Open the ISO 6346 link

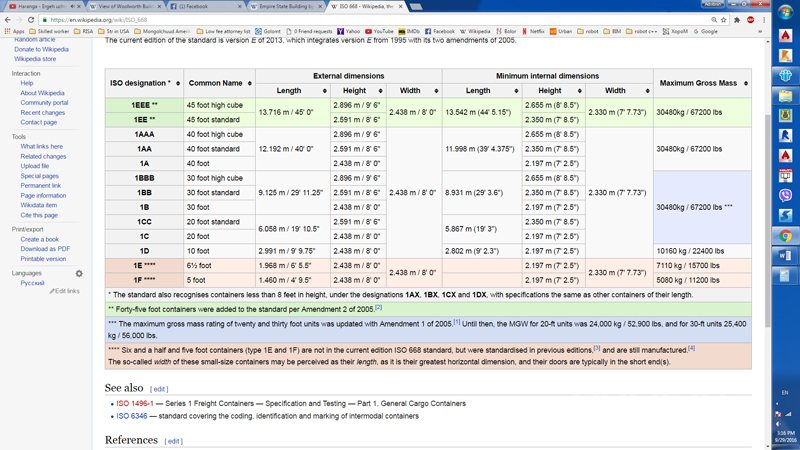coord(131,416)
